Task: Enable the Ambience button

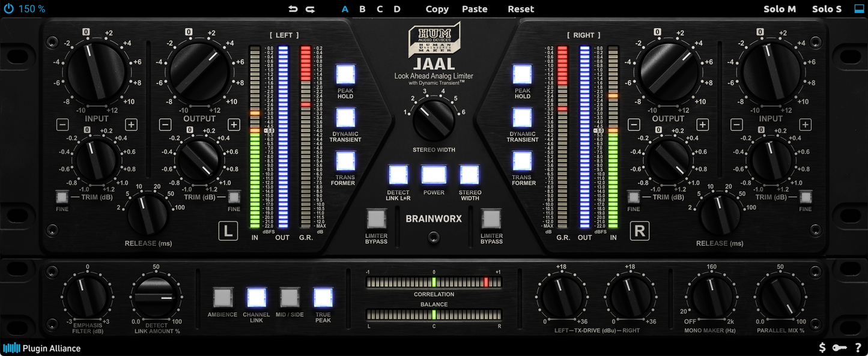Action: tap(222, 298)
